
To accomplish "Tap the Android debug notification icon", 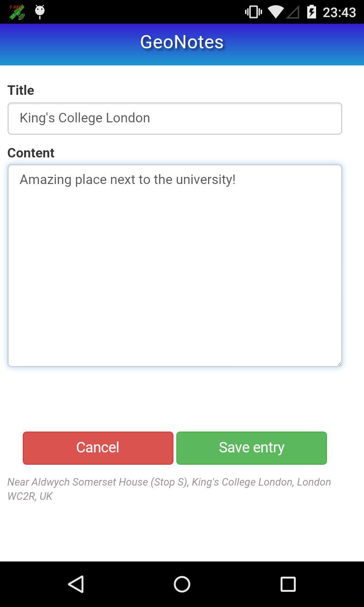I will coord(40,12).
